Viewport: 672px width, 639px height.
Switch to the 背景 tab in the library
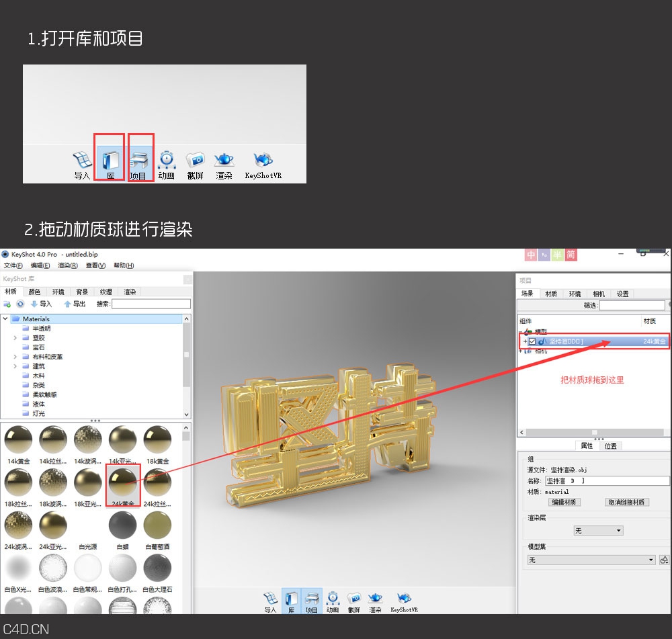[82, 292]
